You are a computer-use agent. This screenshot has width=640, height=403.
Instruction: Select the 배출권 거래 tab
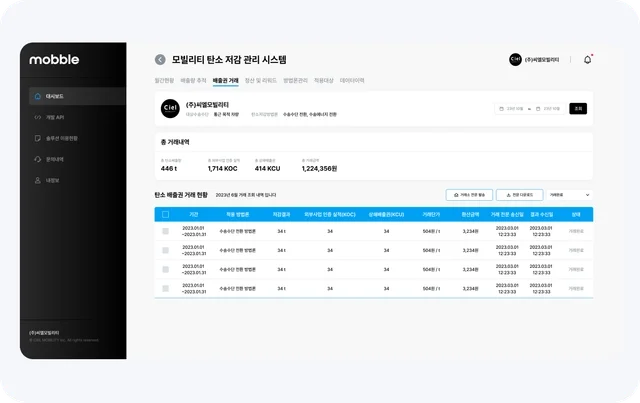point(226,80)
